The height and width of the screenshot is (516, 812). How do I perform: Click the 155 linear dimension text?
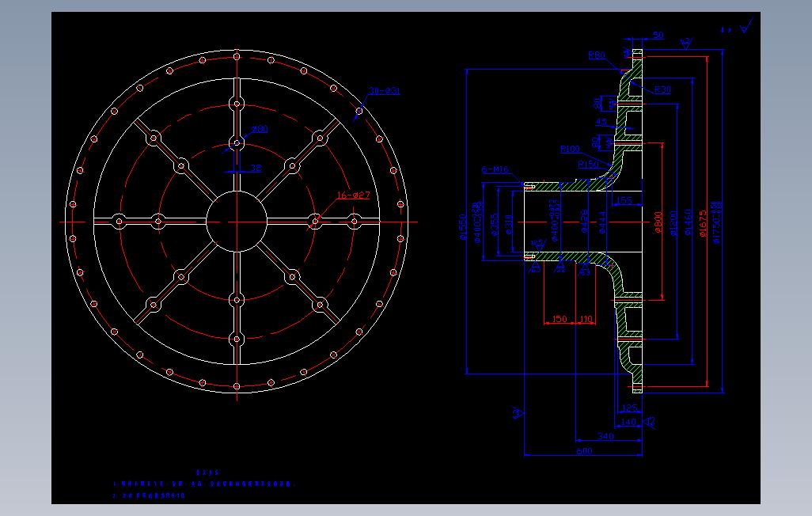624,200
